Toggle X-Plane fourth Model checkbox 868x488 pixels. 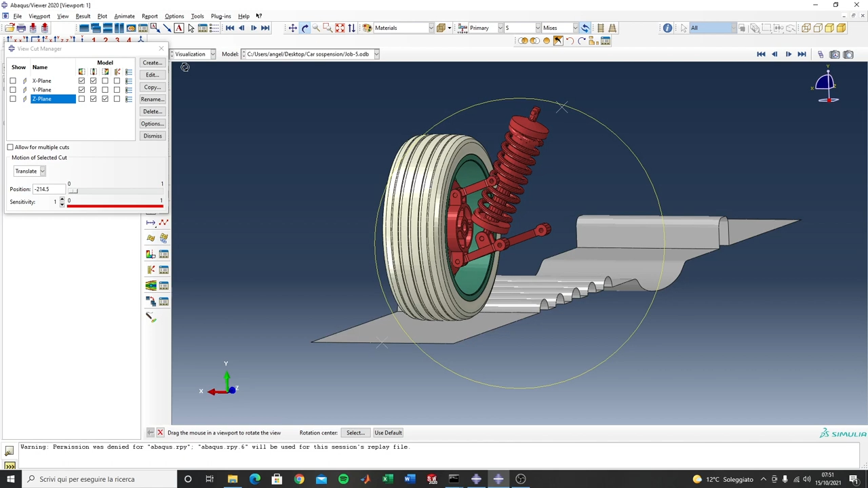(117, 81)
